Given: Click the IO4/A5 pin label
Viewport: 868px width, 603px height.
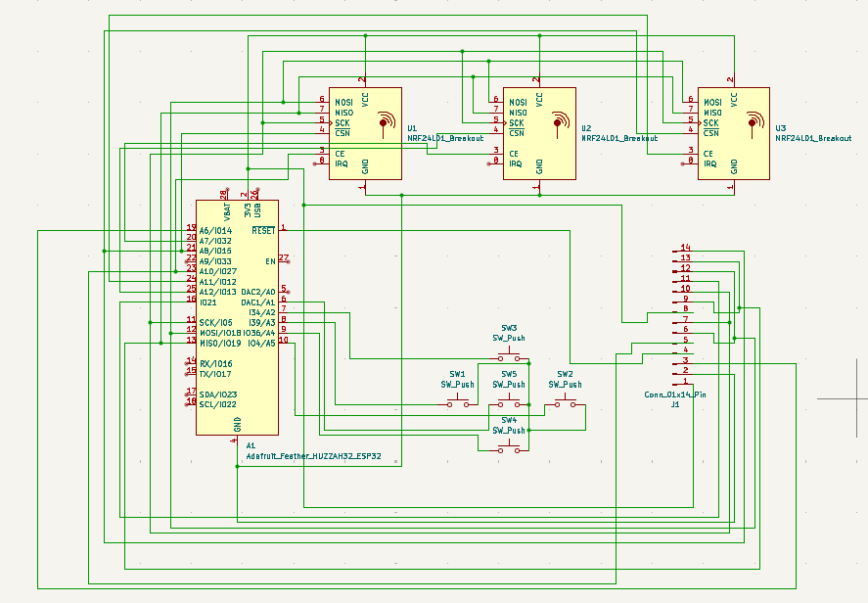Looking at the screenshot, I should pos(262,344).
